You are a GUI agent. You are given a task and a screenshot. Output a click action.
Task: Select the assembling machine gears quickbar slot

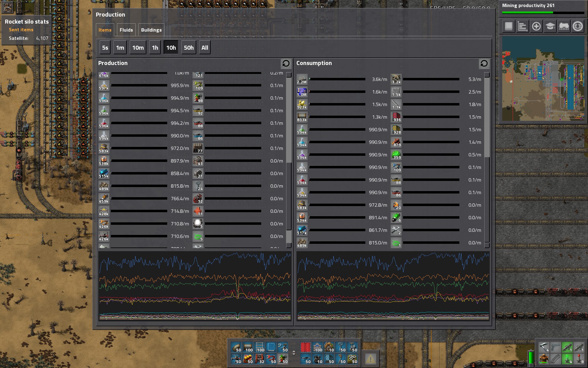click(352, 358)
